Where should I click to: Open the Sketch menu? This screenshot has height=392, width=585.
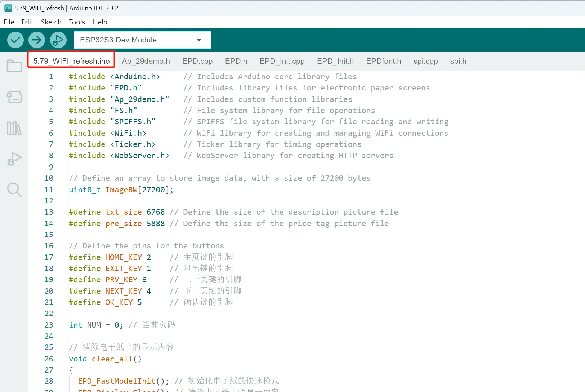(x=51, y=22)
